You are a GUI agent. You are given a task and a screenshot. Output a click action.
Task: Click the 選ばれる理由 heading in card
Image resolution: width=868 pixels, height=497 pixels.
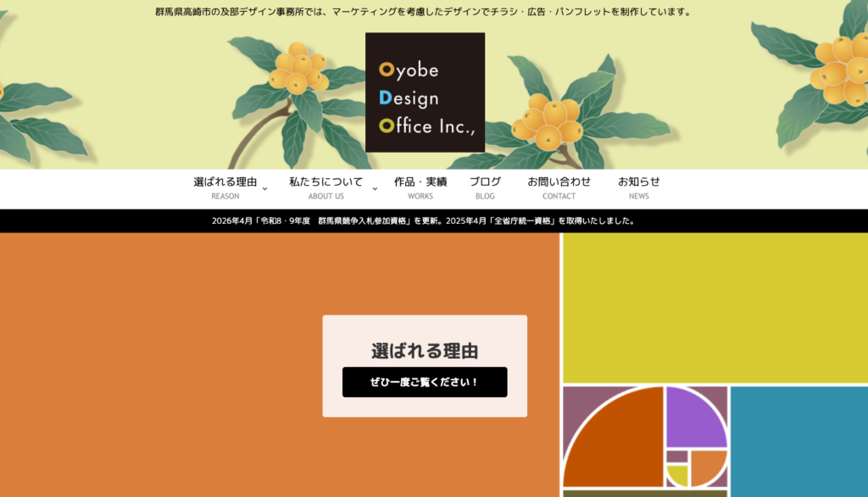click(425, 351)
